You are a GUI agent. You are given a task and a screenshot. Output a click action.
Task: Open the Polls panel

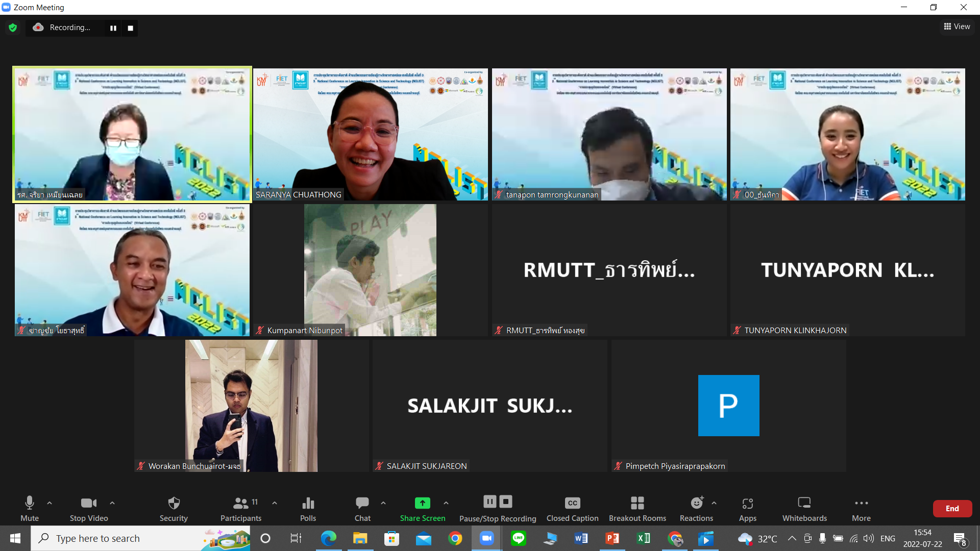[x=308, y=509]
